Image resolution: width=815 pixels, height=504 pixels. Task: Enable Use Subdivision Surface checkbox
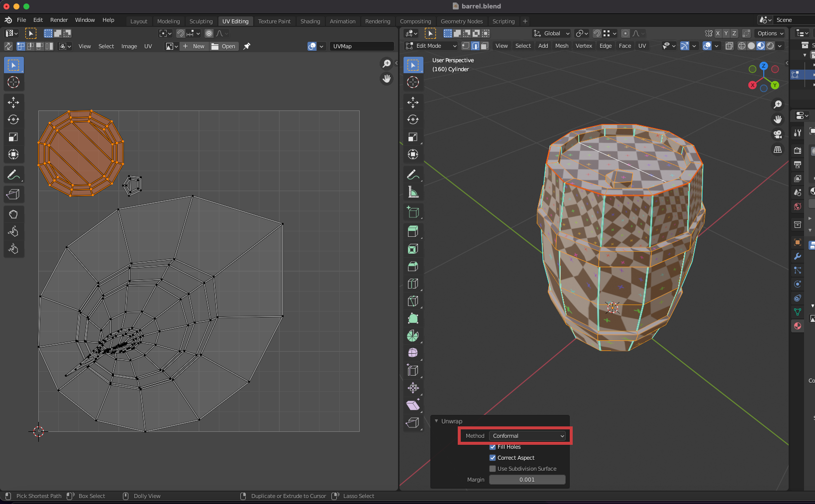click(x=493, y=469)
